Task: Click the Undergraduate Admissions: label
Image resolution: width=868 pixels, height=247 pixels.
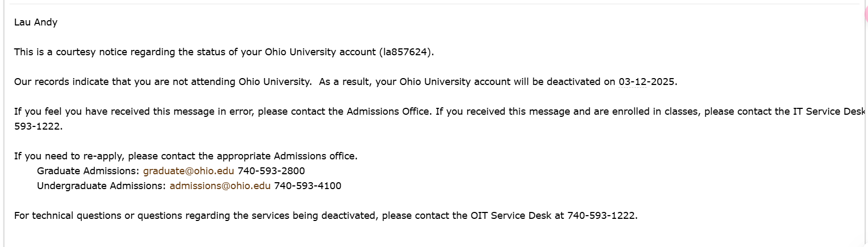Action: (101, 186)
